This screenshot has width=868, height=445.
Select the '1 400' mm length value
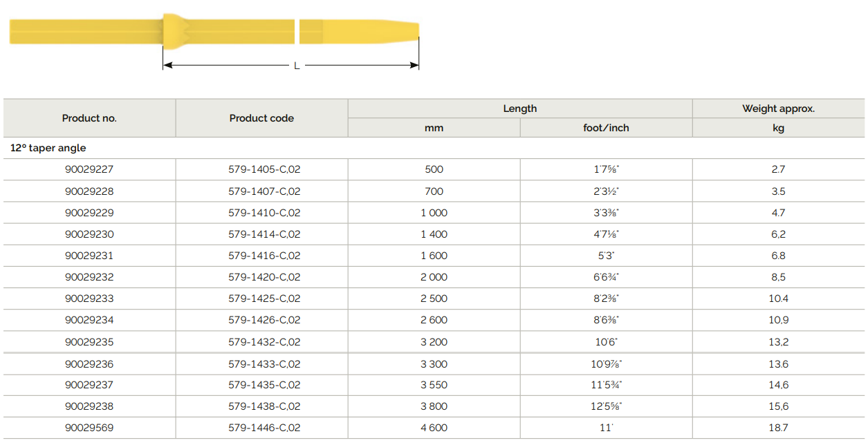point(434,234)
